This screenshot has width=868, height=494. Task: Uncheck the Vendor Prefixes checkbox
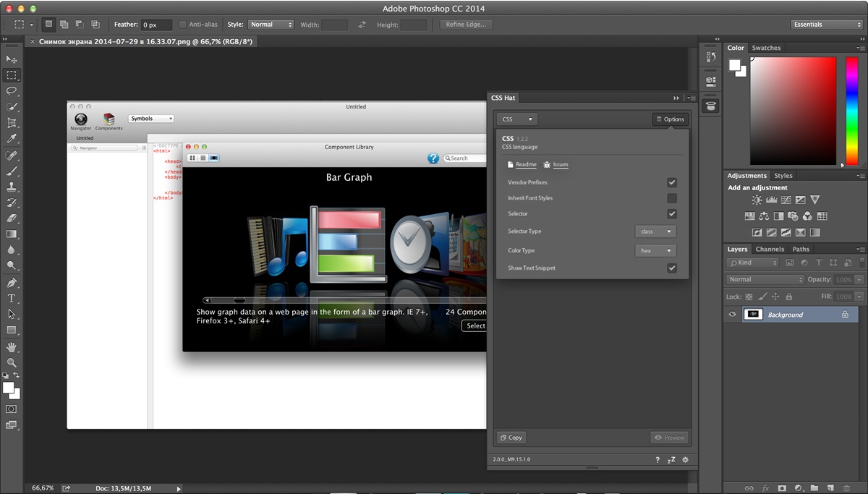[672, 182]
